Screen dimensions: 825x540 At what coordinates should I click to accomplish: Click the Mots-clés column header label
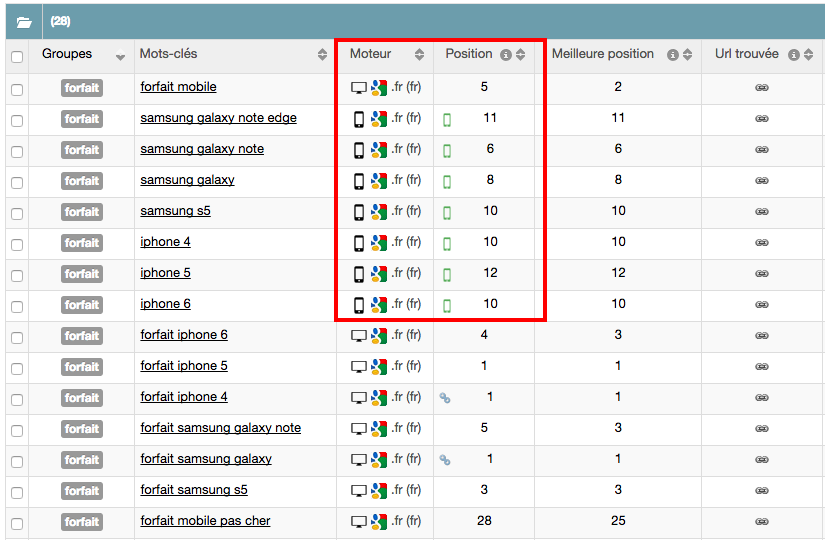coord(168,54)
